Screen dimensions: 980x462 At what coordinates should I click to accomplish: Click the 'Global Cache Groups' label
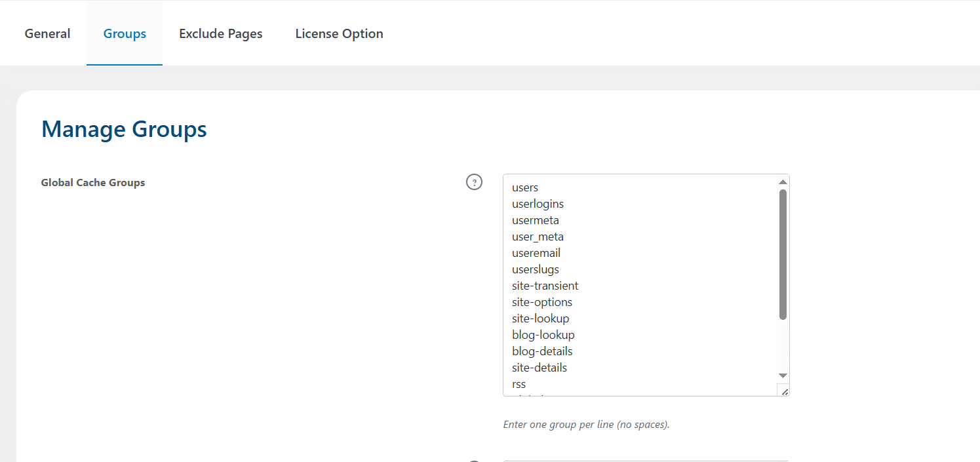click(93, 183)
